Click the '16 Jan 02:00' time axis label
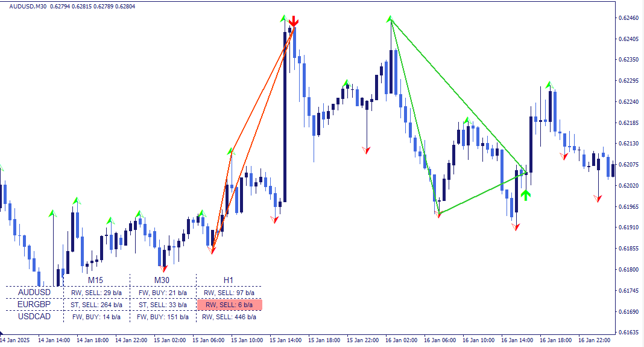644x347 pixels. [401, 340]
